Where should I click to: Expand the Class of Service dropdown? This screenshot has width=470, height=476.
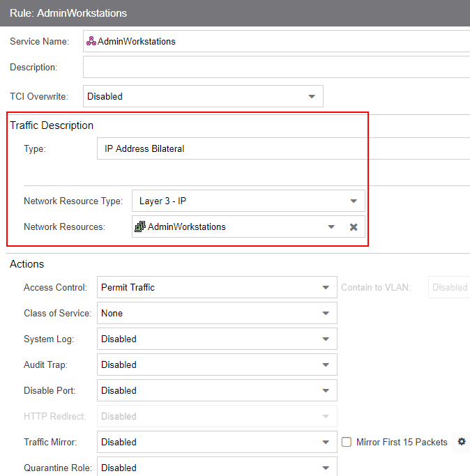tap(326, 313)
